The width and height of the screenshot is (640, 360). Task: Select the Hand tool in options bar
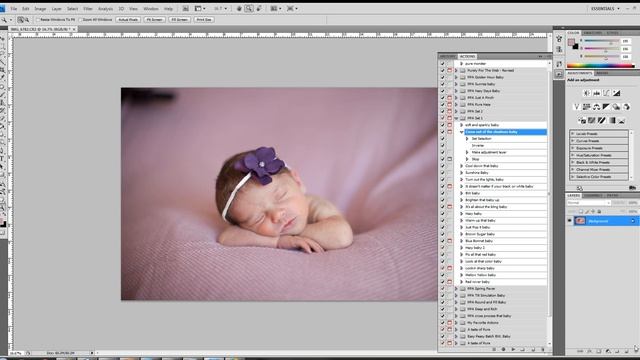click(x=239, y=8)
